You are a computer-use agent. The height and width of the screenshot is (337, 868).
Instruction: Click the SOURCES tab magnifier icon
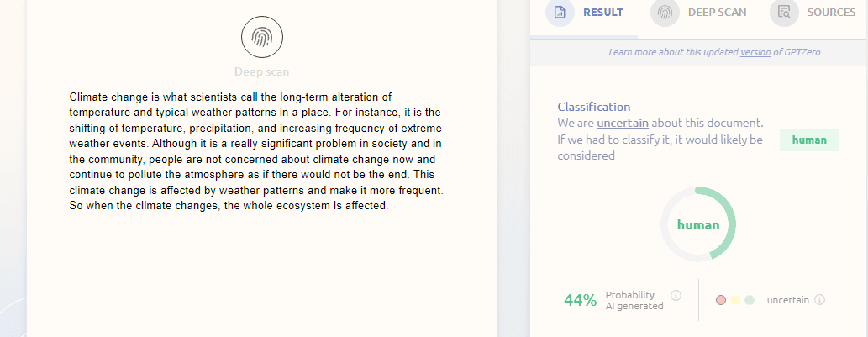point(785,13)
